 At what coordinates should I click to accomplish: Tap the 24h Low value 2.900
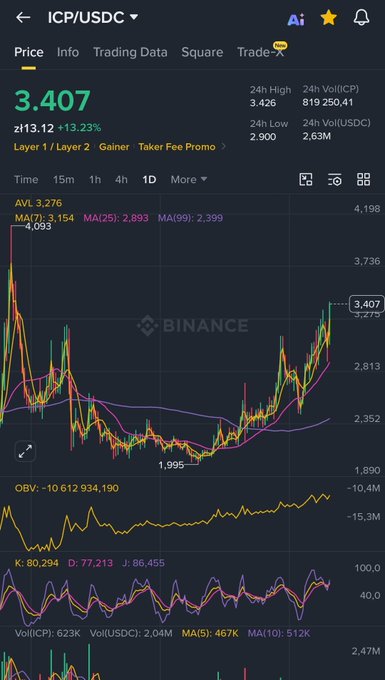coord(263,137)
